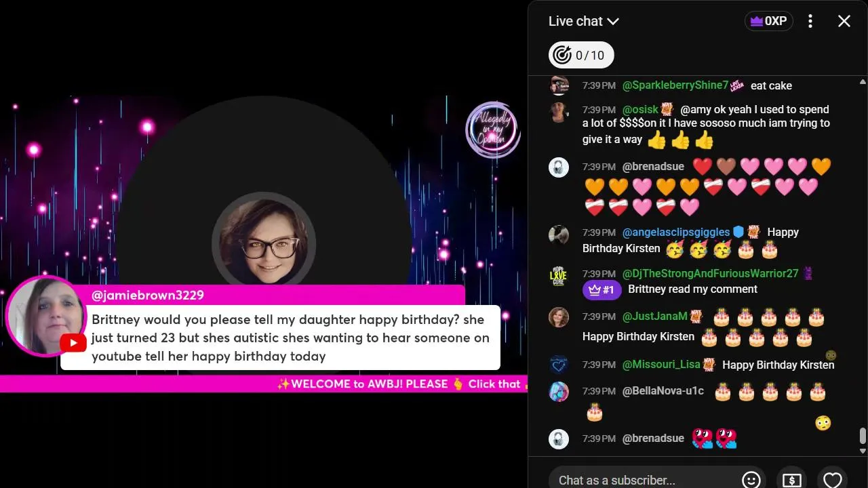This screenshot has width=868, height=488.
Task: Open the Live chat mode dropdown
Action: tap(583, 21)
